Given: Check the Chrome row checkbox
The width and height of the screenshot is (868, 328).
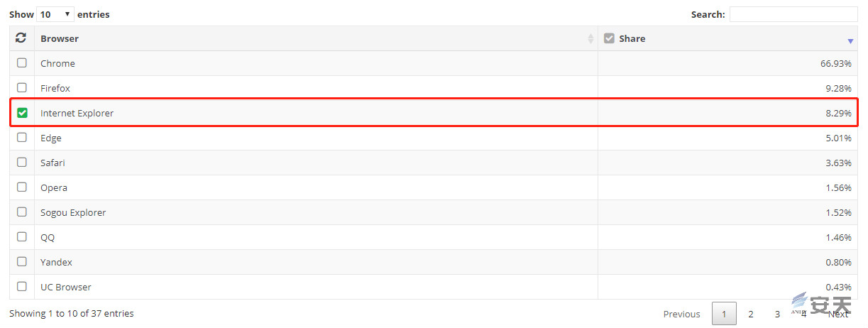Looking at the screenshot, I should (x=22, y=62).
